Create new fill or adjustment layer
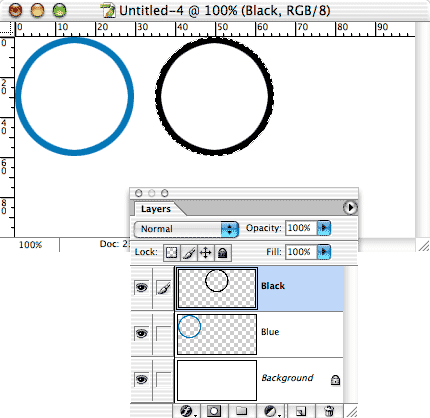 (x=271, y=411)
